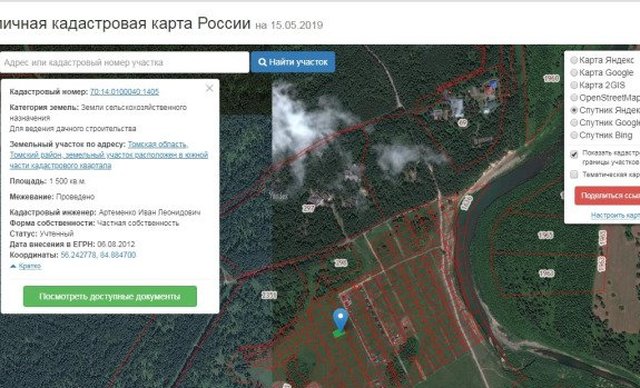Open the Настроить карту link

click(616, 215)
